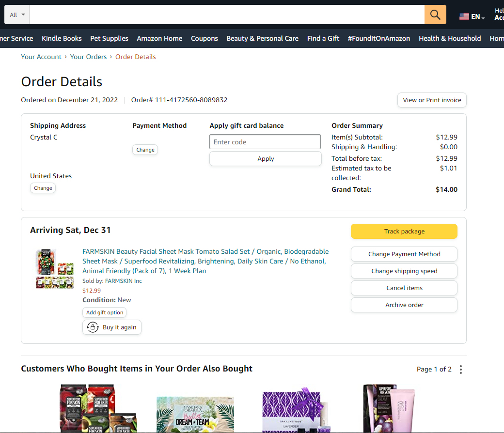Open the Butter Dream Team palette recommendation

(195, 414)
